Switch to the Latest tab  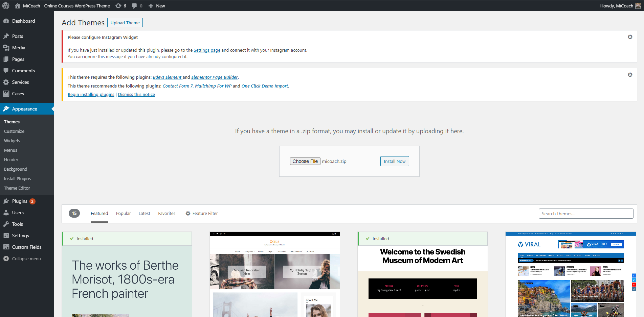144,213
